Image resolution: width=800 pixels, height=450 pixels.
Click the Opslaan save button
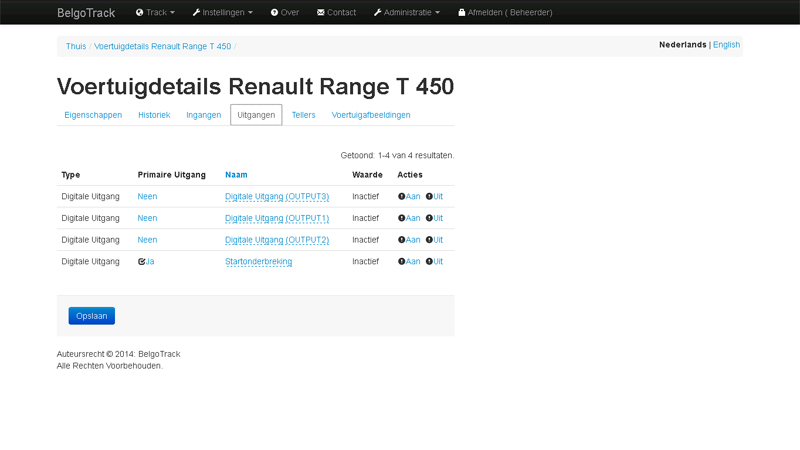pos(92,316)
